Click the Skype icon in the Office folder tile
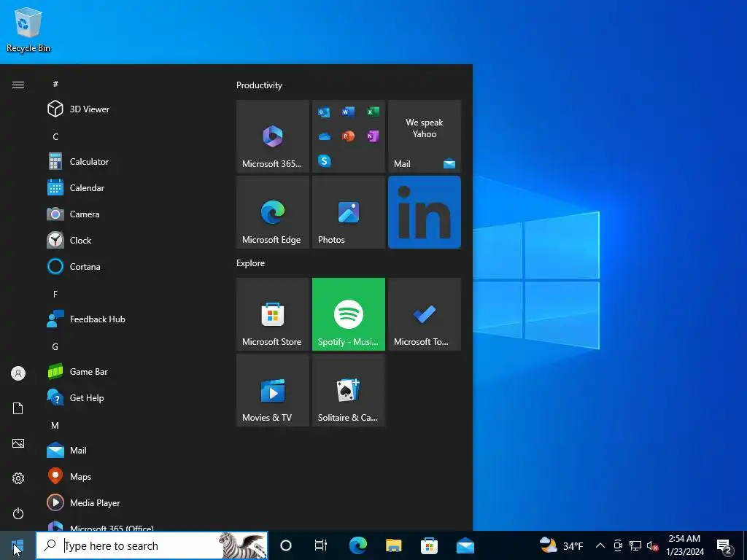Image resolution: width=747 pixels, height=560 pixels. [x=324, y=161]
